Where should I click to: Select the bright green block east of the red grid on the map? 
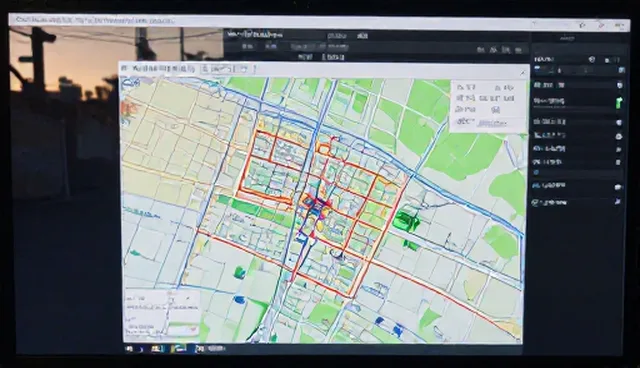pyautogui.click(x=406, y=221)
